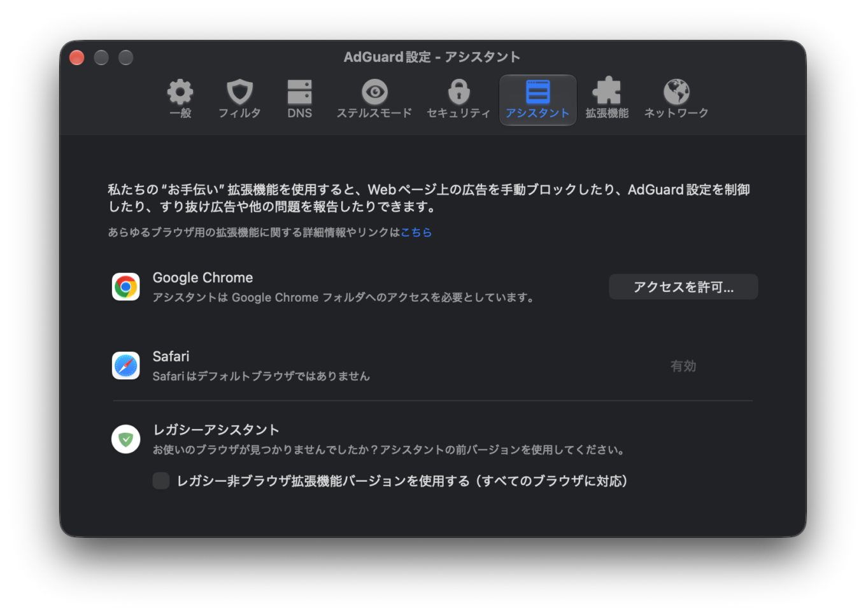Image resolution: width=866 pixels, height=616 pixels.
Task: Click the window title AdGuard 設定 - アシスタント
Action: [432, 57]
